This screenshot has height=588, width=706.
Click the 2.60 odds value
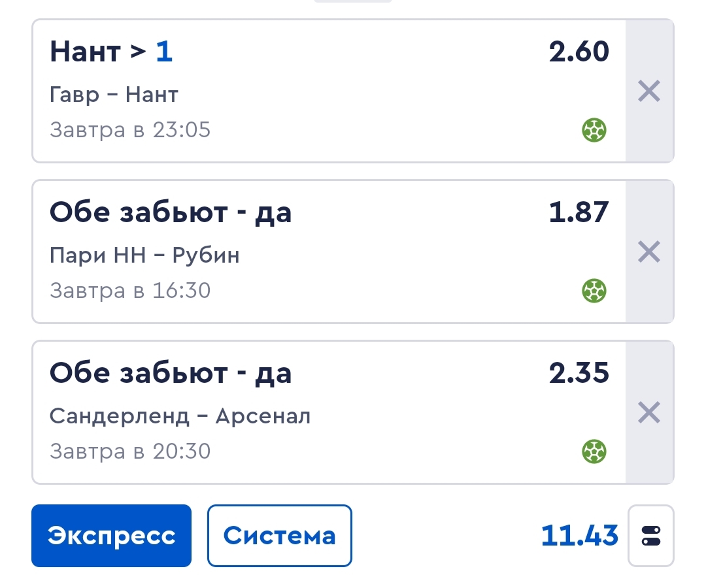pos(579,52)
